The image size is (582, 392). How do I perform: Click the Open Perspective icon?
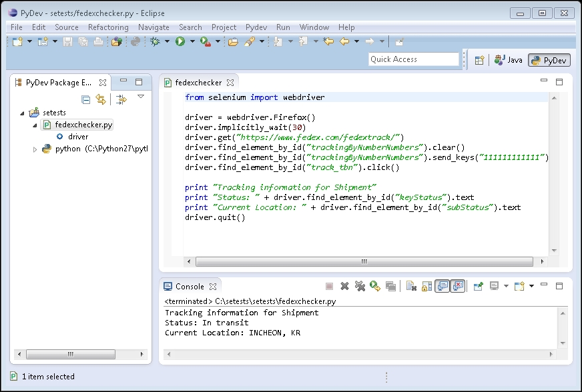[480, 60]
